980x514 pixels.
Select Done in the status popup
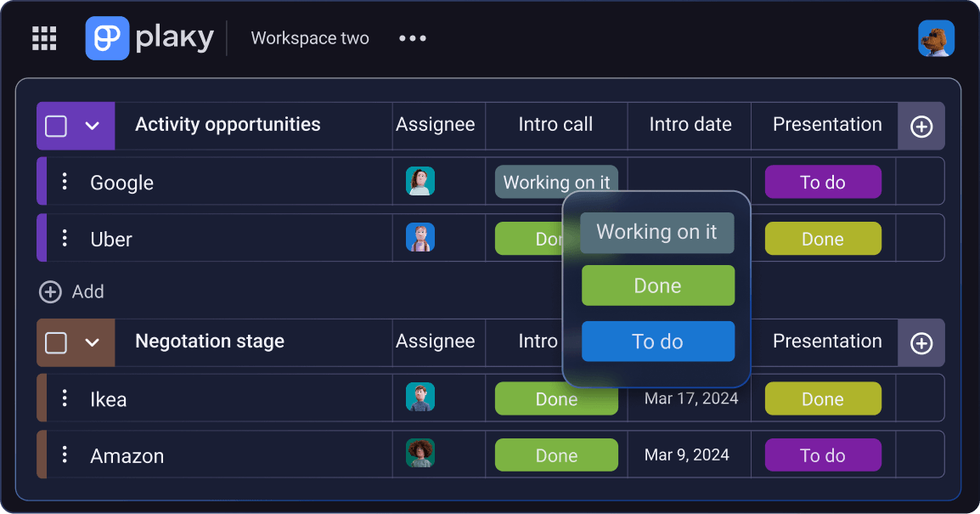tap(657, 285)
